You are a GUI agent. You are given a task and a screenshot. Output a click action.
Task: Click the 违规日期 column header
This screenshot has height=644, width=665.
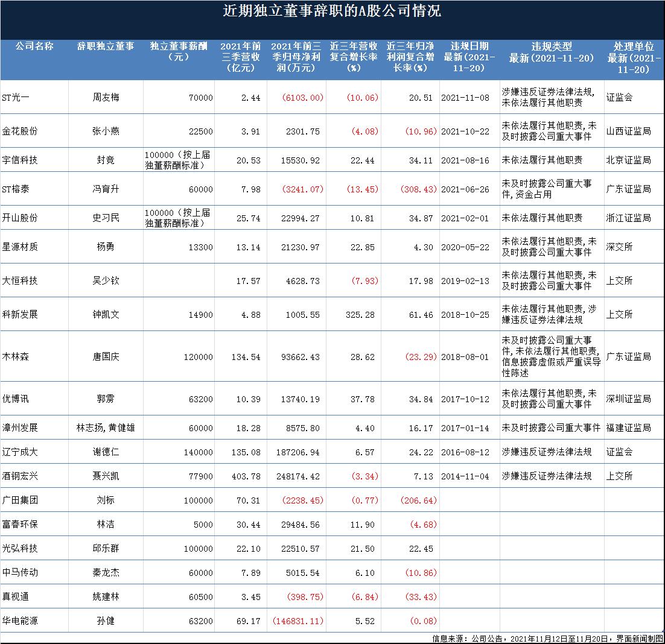point(469,57)
